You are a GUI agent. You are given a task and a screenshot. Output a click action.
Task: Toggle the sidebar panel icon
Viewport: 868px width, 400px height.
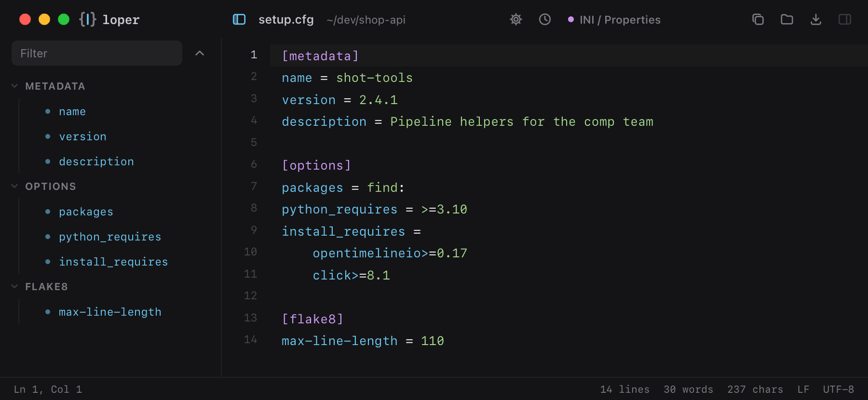(x=239, y=19)
